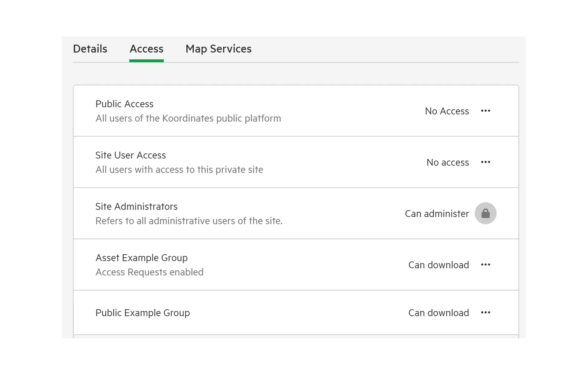The image size is (588, 375).
Task: Click the Can administer permission label
Action: point(437,214)
